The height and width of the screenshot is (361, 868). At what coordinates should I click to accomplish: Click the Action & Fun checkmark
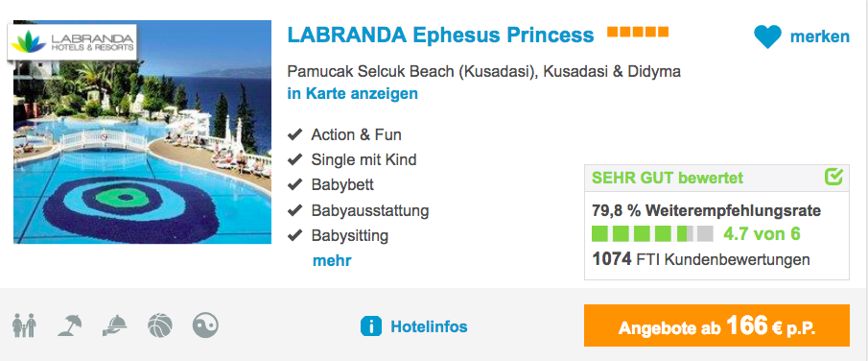point(295,134)
